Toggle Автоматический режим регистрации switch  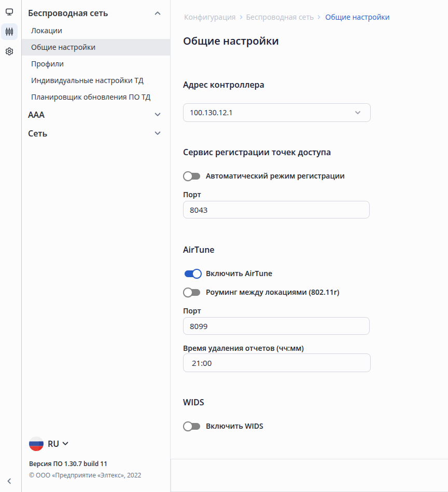(192, 176)
